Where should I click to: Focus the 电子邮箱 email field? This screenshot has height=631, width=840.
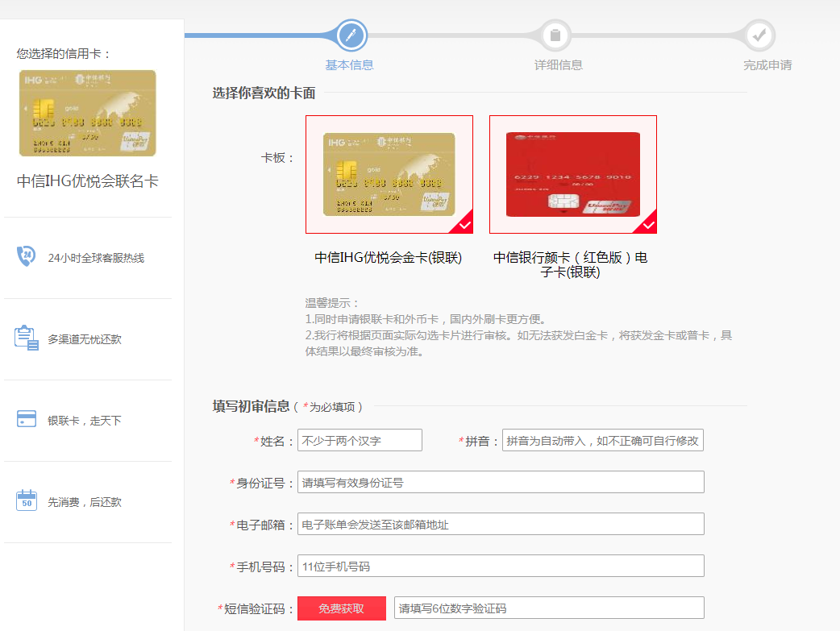tap(501, 524)
